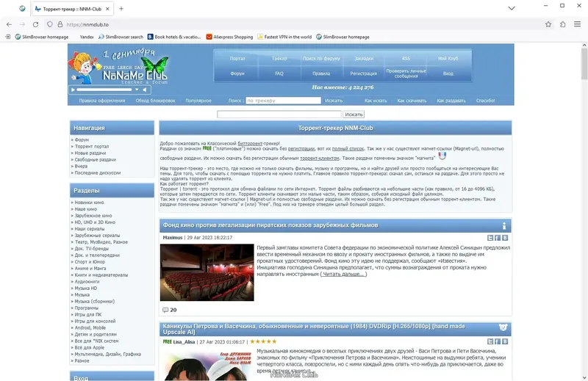Screen dimensions: 588x381
Task: Open the Как раздавать link
Action: (x=451, y=101)
